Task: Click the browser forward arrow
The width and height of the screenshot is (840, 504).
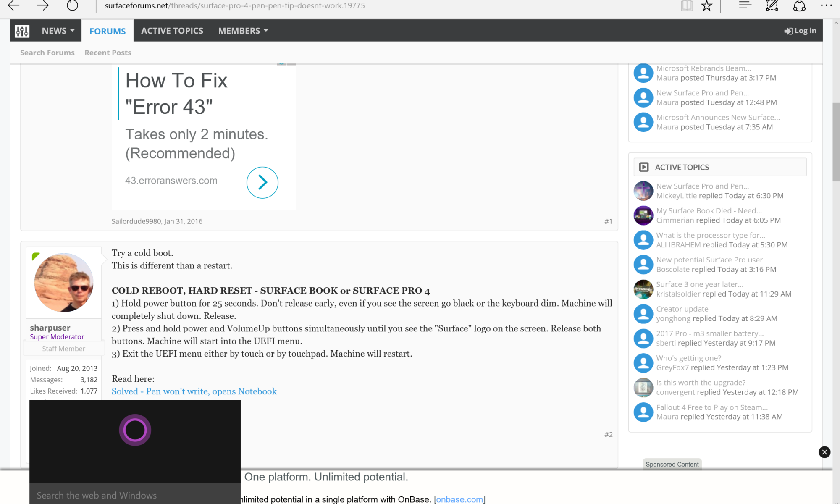Action: point(43,5)
